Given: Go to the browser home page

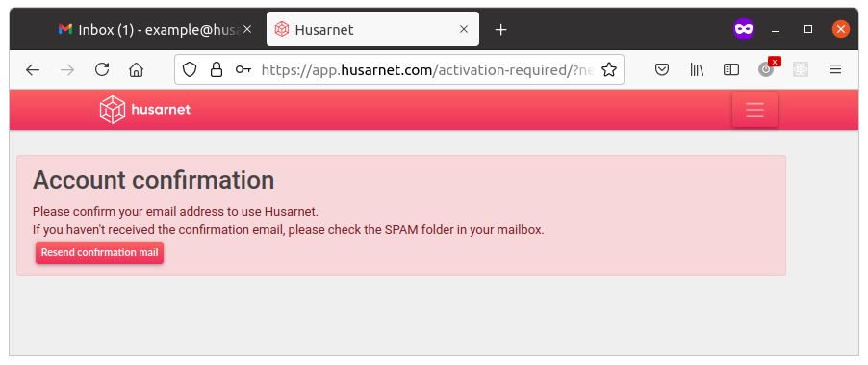Looking at the screenshot, I should [x=137, y=69].
